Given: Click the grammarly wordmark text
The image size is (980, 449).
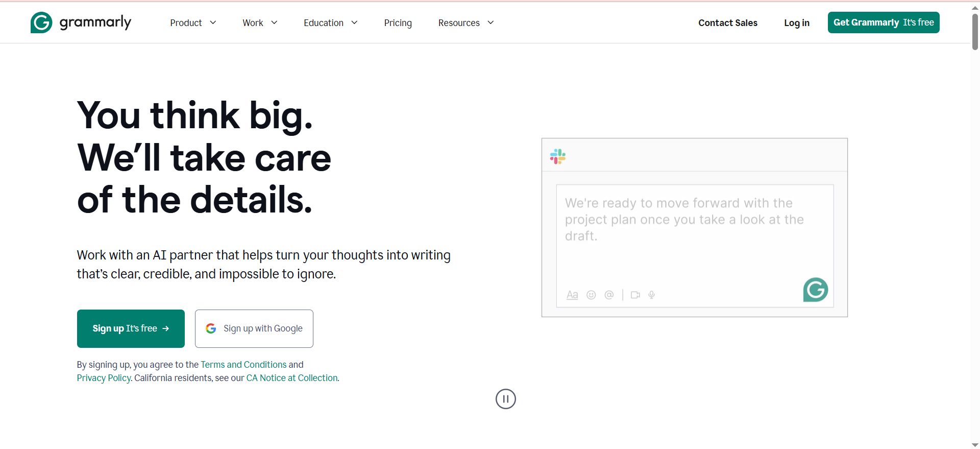Looking at the screenshot, I should [x=95, y=22].
